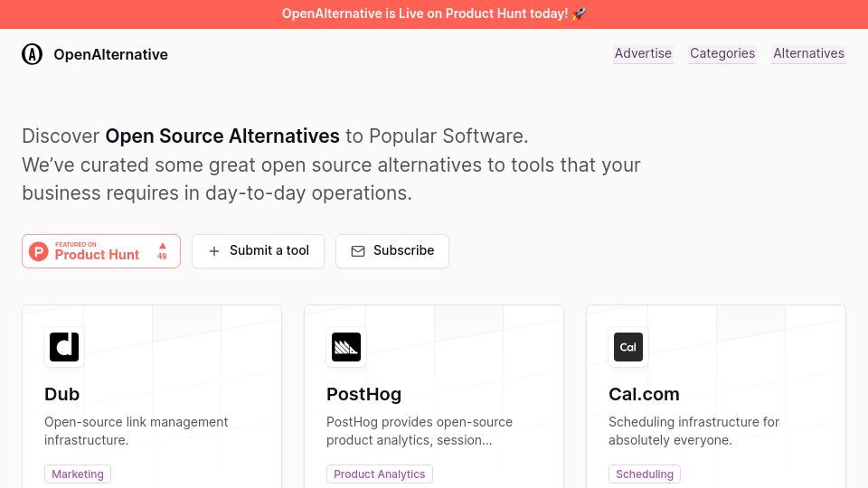Click the Submit a tool button
The height and width of the screenshot is (488, 868).
click(x=258, y=251)
